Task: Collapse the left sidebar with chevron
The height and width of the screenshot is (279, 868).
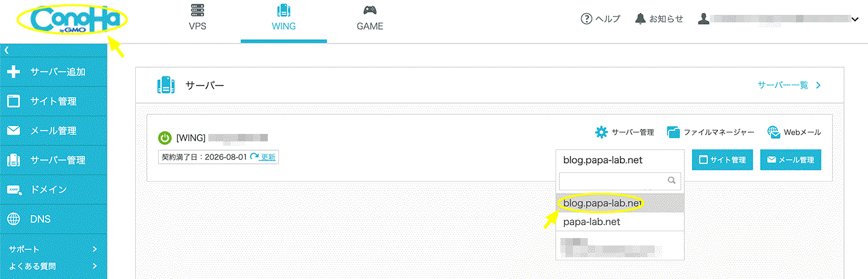Action: [x=6, y=49]
